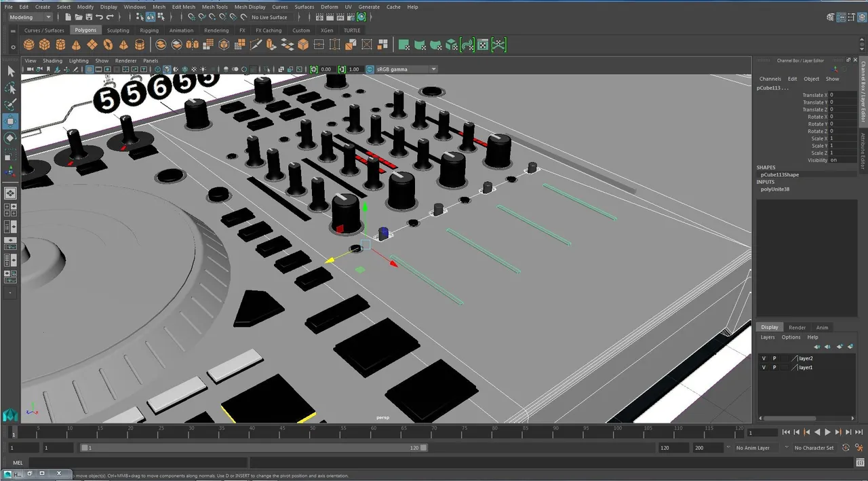Click the Translate X value field
Image resolution: width=868 pixels, height=481 pixels.
tap(843, 95)
